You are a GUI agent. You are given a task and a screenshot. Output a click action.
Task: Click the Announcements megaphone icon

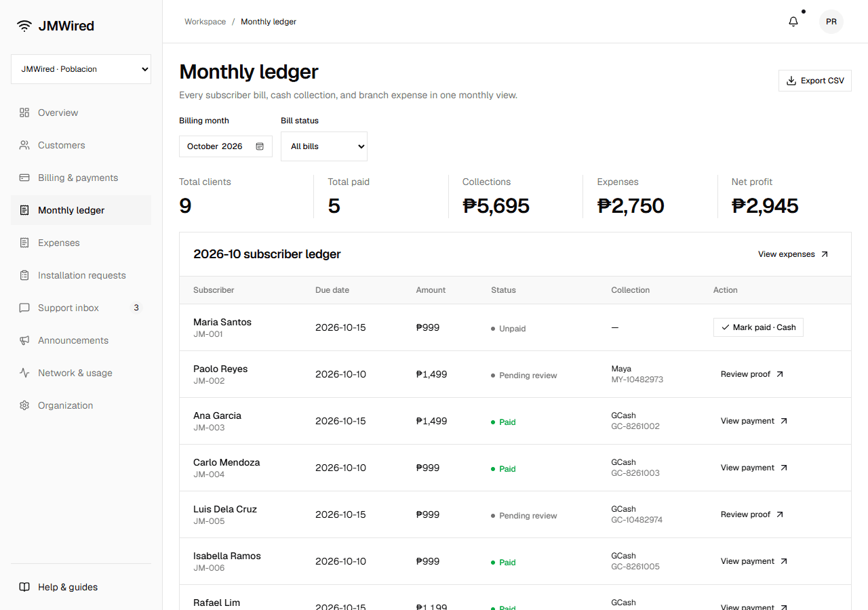[24, 340]
